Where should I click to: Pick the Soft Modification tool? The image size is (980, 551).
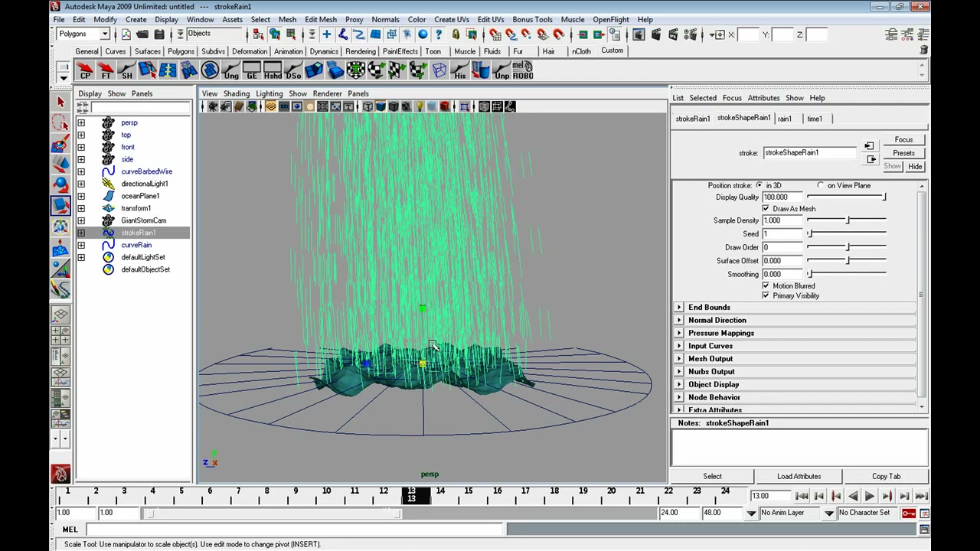(60, 247)
